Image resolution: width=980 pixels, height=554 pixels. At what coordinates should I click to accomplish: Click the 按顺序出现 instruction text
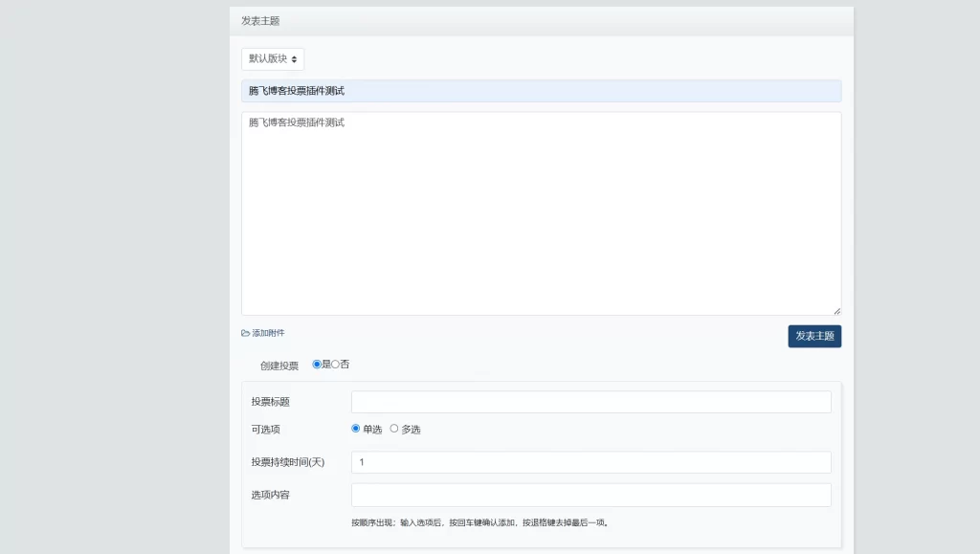pyautogui.click(x=480, y=521)
